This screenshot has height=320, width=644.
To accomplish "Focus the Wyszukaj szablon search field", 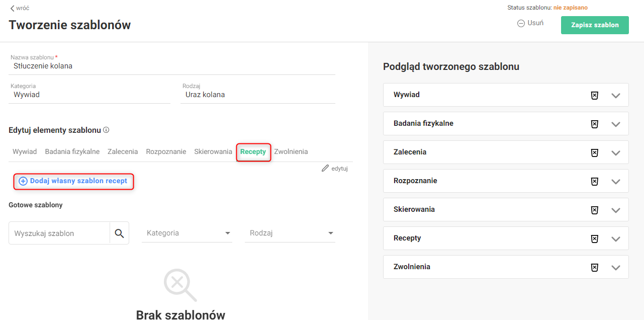I will tap(59, 233).
